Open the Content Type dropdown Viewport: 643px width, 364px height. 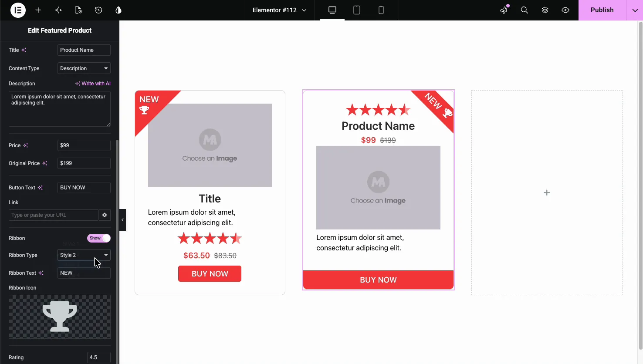tap(84, 68)
